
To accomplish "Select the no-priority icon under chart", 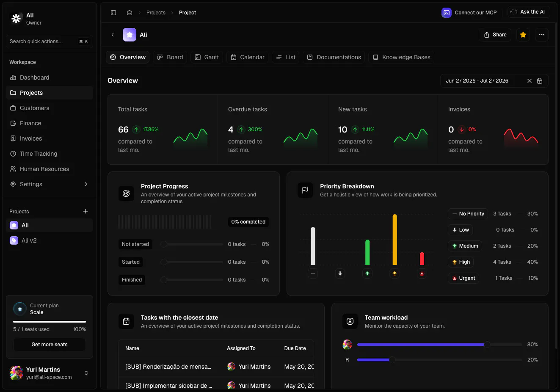I will 313,273.
